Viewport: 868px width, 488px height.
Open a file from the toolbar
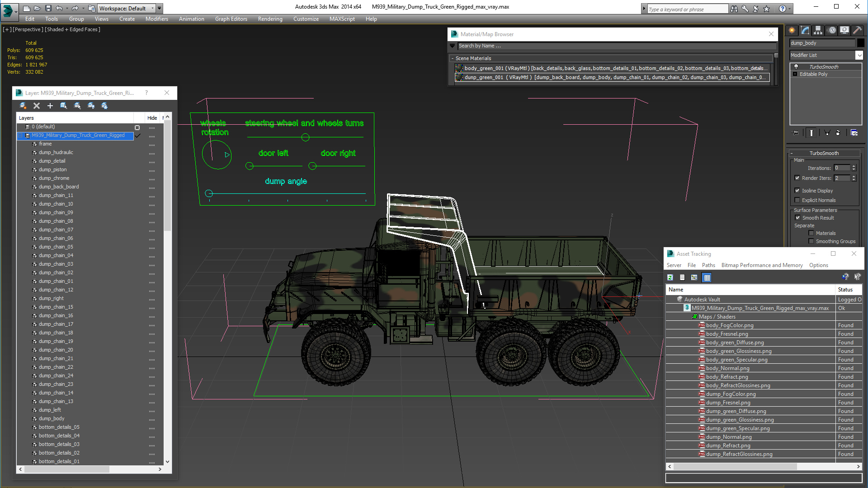[37, 8]
